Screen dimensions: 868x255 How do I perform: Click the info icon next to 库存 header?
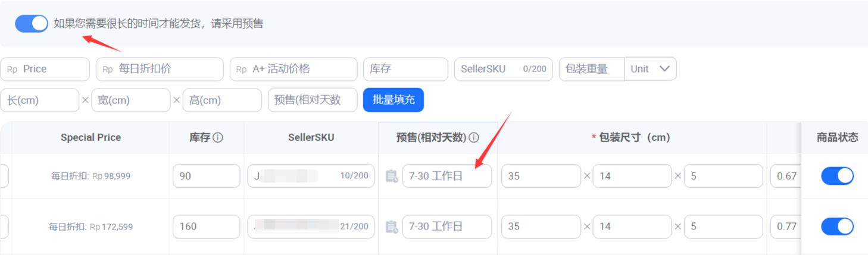218,138
